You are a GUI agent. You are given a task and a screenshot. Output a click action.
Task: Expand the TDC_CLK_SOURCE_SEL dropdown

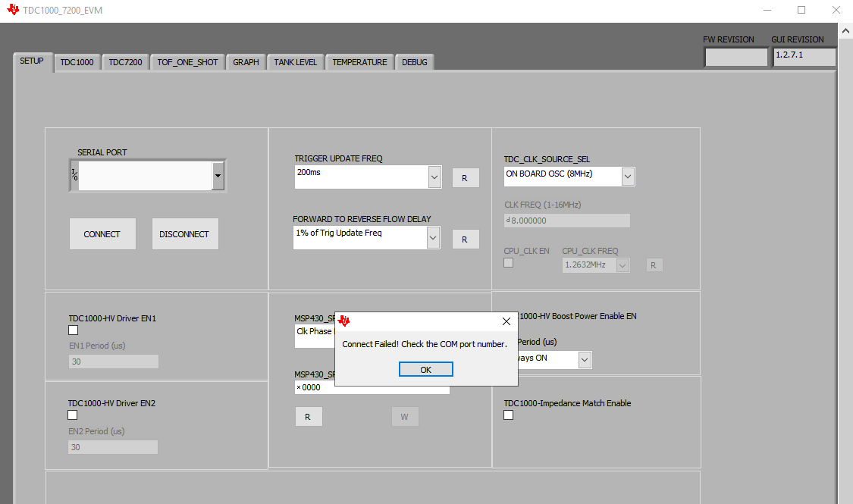pos(628,176)
